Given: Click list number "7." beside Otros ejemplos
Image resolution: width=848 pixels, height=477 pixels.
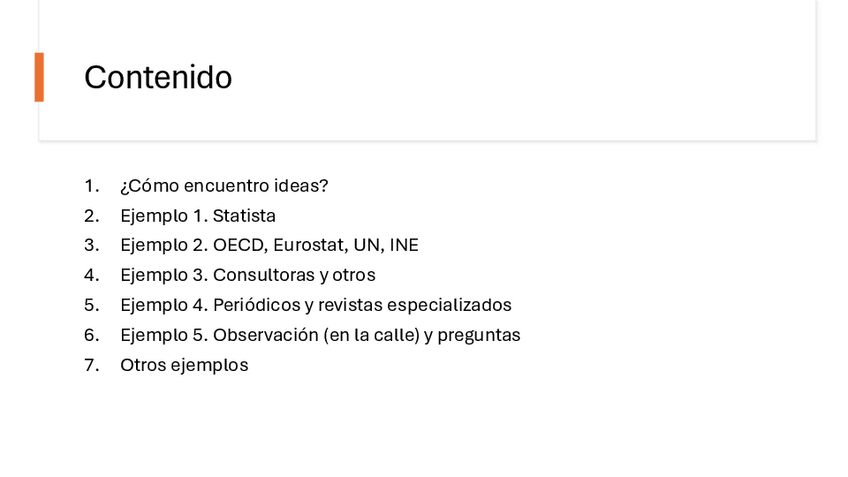Looking at the screenshot, I should (x=92, y=365).
